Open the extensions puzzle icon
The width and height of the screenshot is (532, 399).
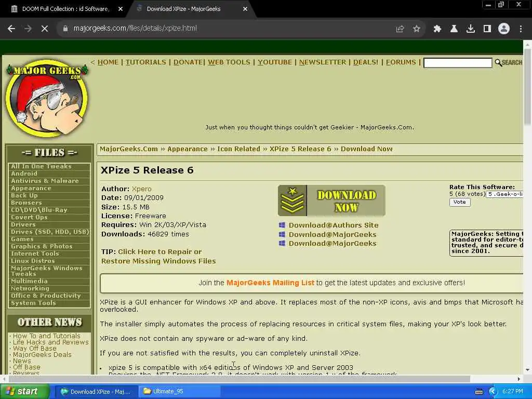(x=437, y=29)
